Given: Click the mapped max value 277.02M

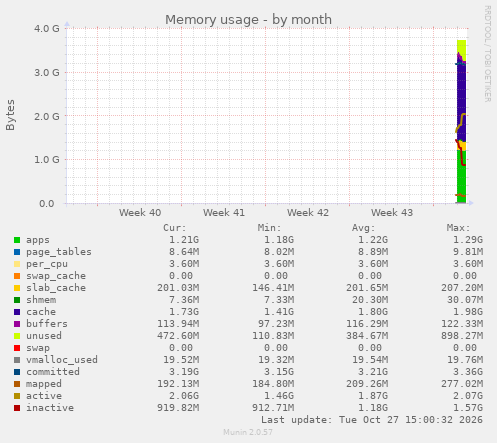Looking at the screenshot, I should (x=462, y=384).
